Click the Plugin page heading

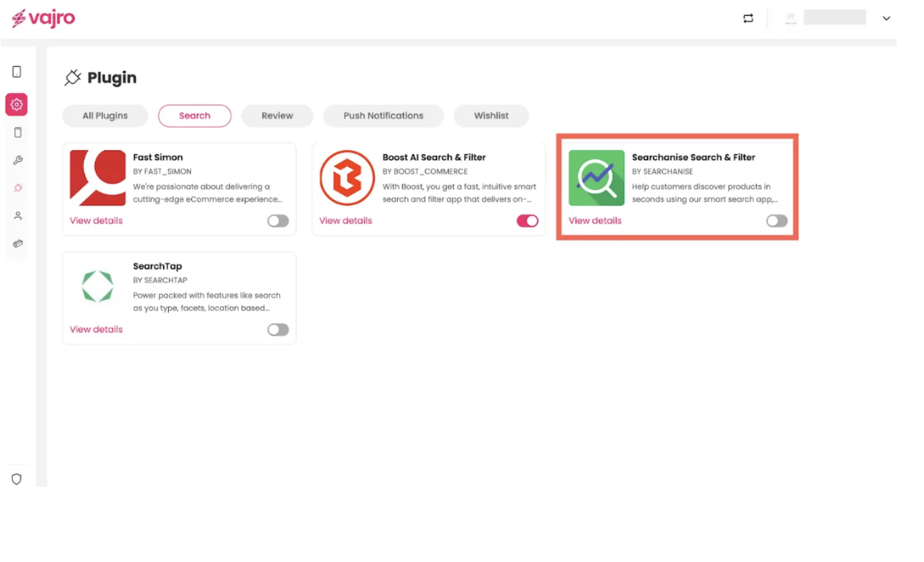[x=112, y=77]
